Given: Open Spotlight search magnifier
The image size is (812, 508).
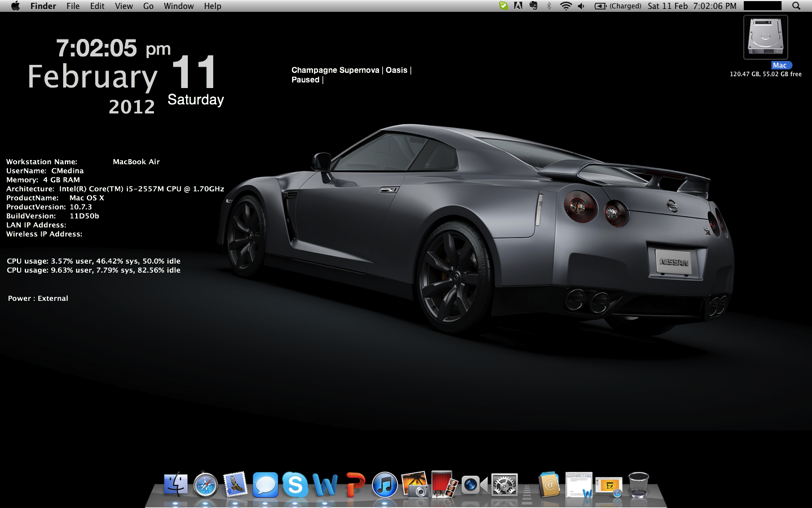Looking at the screenshot, I should point(796,6).
